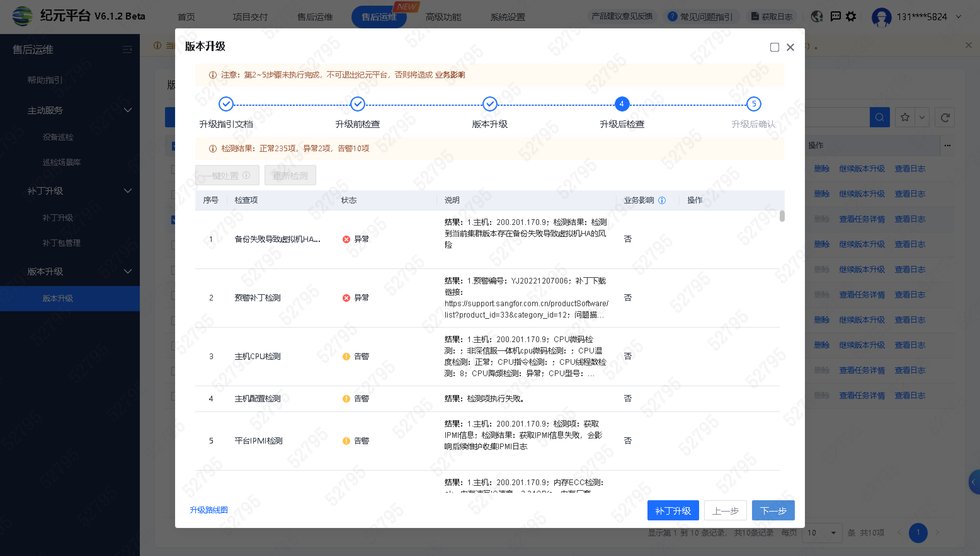Open the user account dropdown arrow
Image resolution: width=980 pixels, height=556 pixels.
tap(958, 17)
